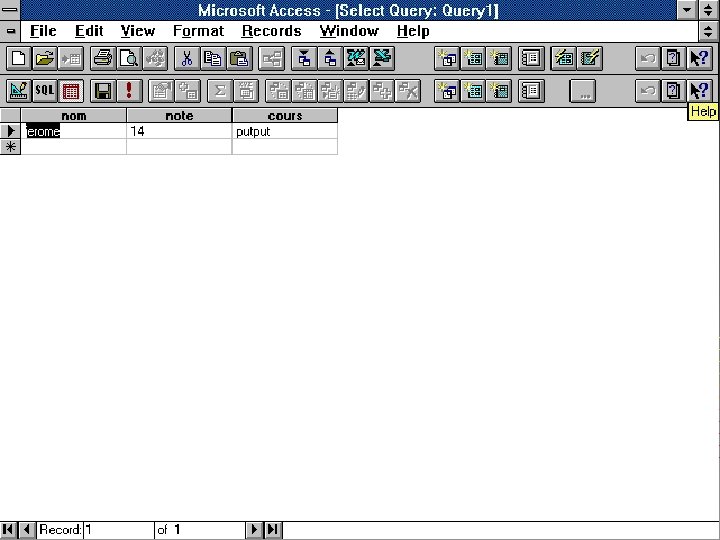Click the New Query icon in the upper toolbar
The width and height of the screenshot is (720, 540).
click(447, 59)
